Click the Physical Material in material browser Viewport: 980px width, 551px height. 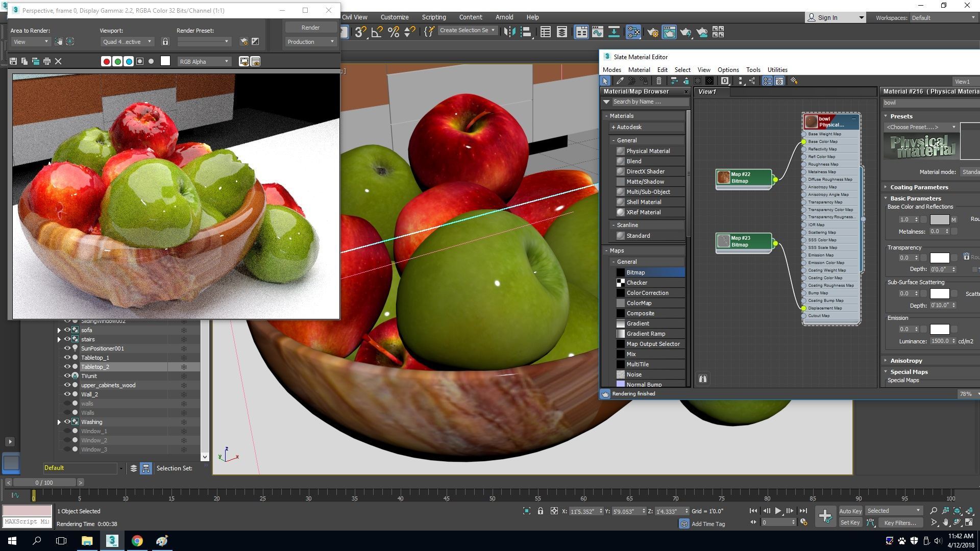(648, 151)
